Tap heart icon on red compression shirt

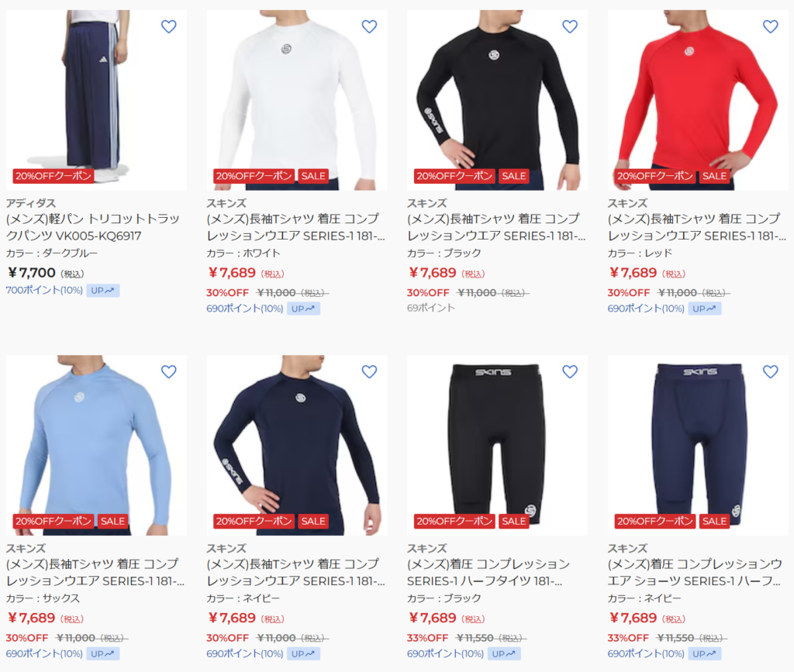coord(770,26)
